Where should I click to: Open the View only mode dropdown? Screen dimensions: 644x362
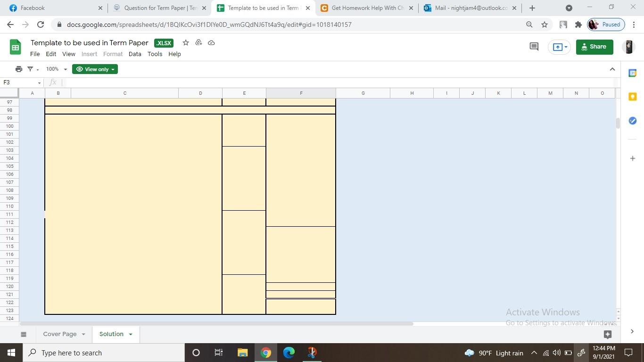tap(95, 69)
